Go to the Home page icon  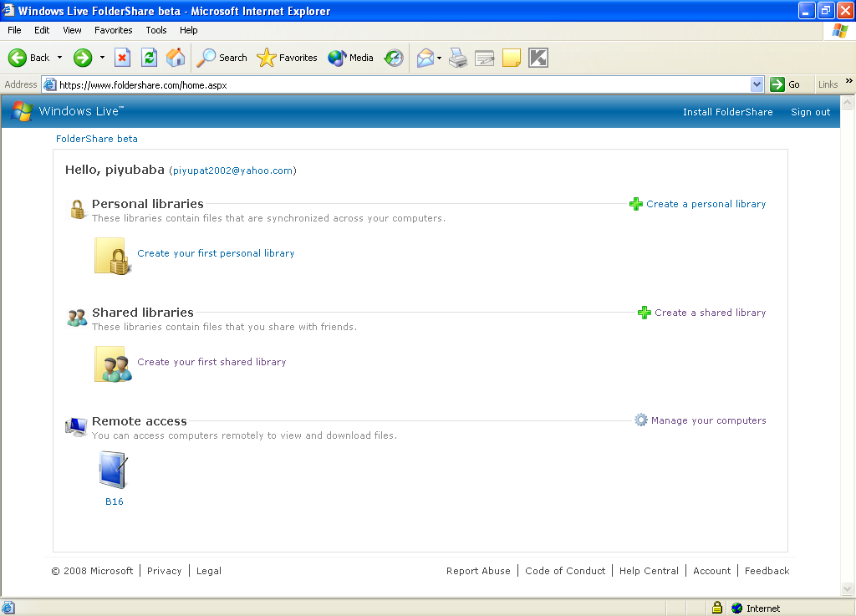(x=176, y=58)
